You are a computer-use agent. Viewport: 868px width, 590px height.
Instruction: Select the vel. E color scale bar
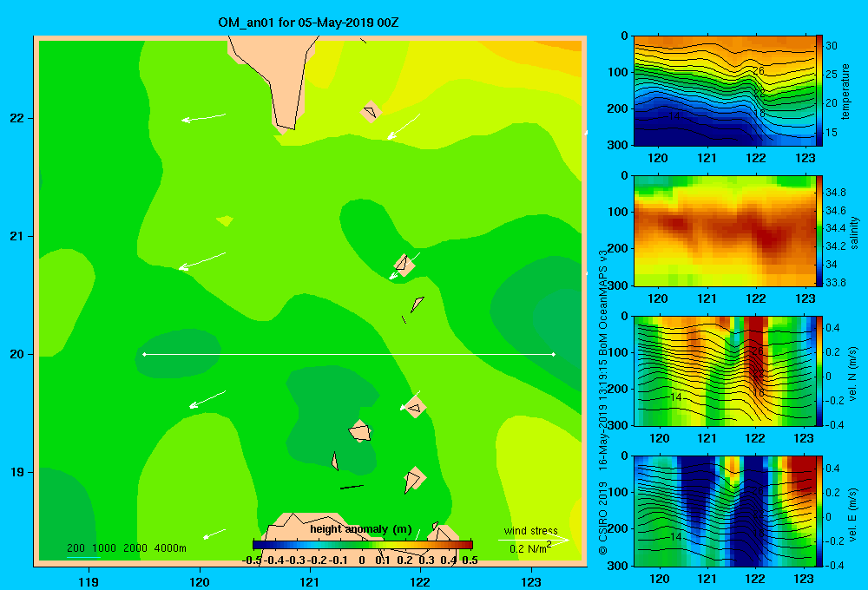point(819,511)
